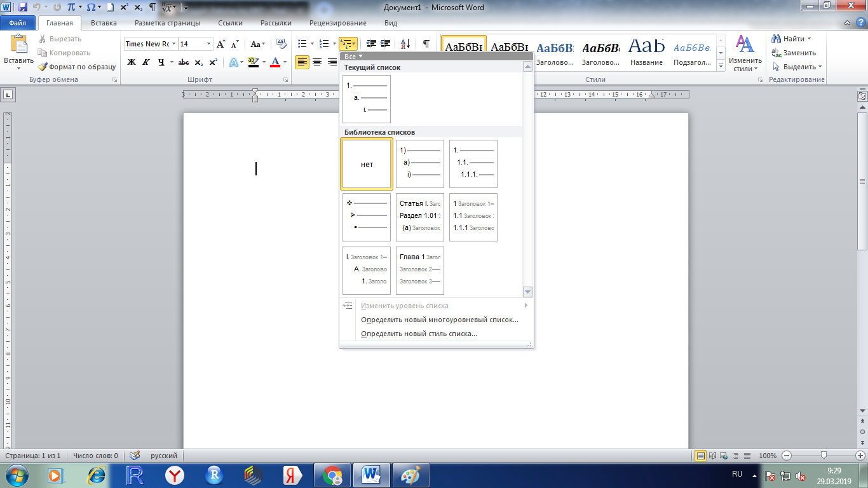
Task: Toggle Underline (Ч) formatting
Action: coord(161,62)
